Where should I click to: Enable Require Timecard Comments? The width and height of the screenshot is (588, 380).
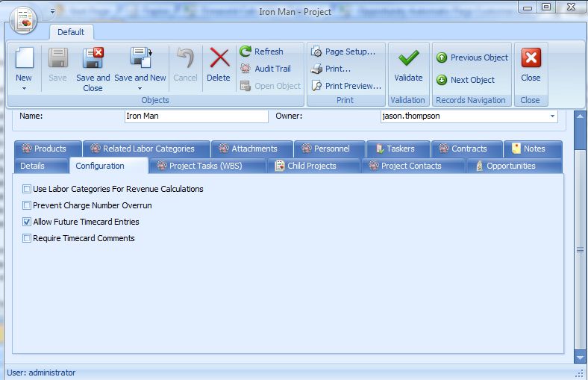coord(27,238)
